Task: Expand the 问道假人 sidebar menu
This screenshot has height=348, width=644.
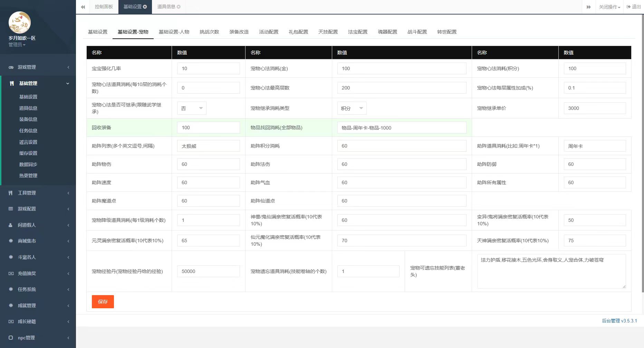Action: pos(38,225)
